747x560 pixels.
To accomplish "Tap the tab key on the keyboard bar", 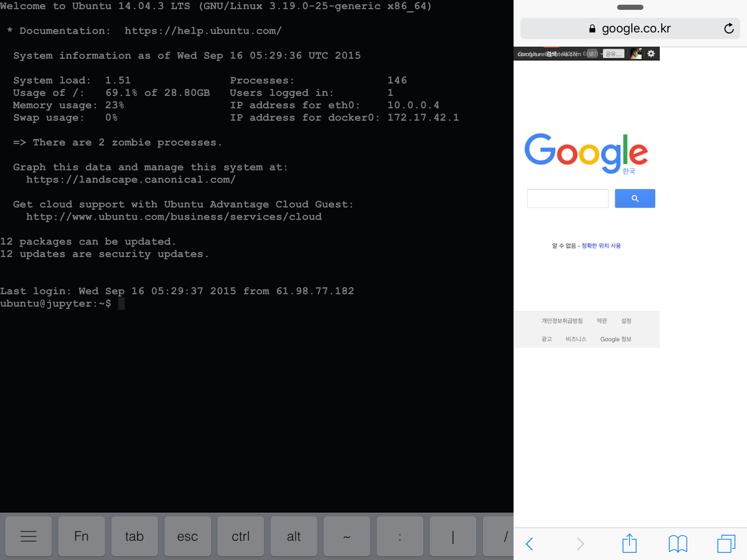I will click(x=134, y=536).
